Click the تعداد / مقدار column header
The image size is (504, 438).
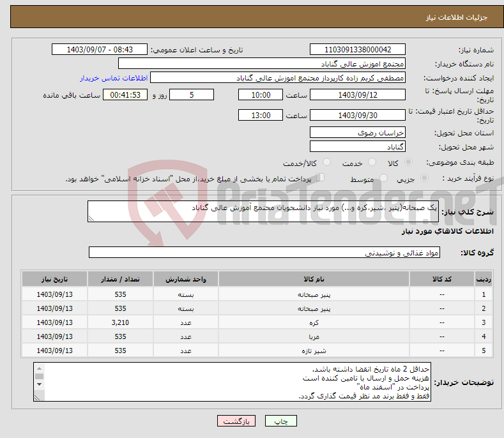(x=120, y=279)
